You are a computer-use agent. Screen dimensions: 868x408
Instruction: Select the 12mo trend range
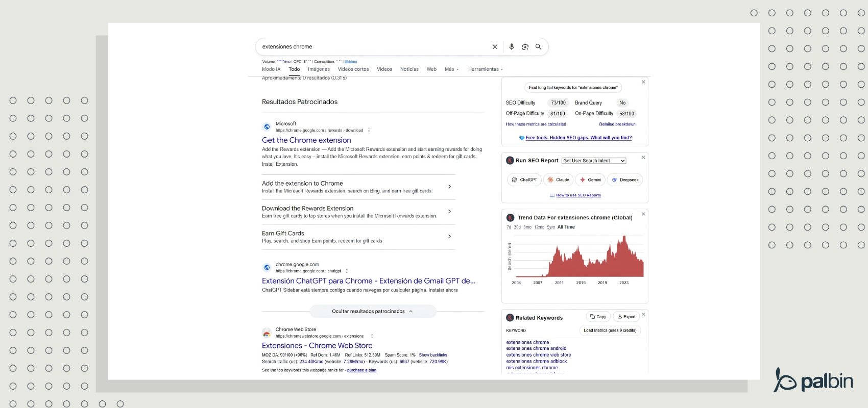(539, 227)
